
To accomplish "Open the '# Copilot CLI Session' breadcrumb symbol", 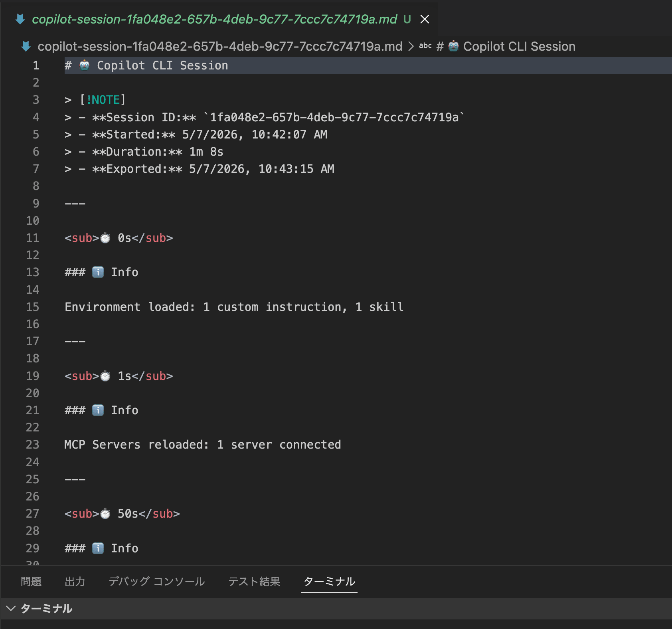I will click(506, 46).
